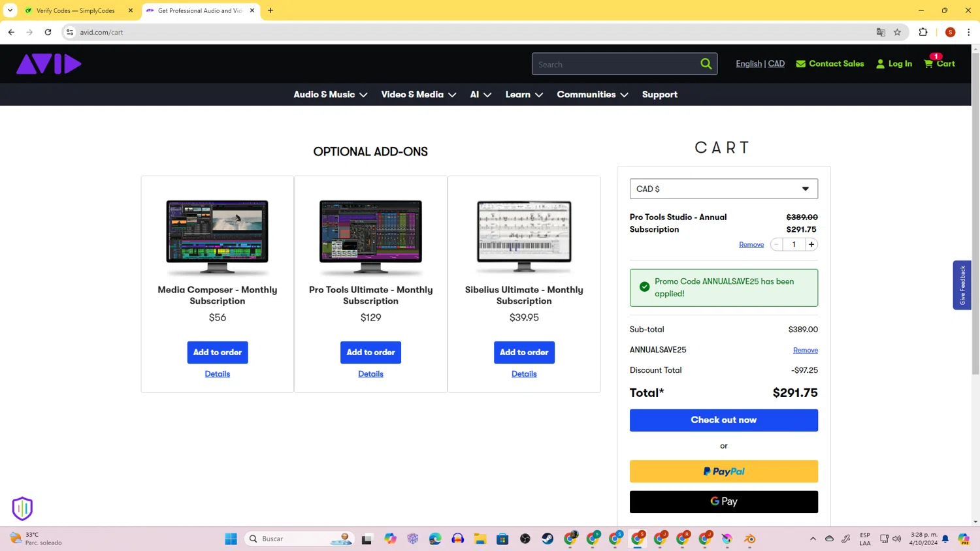
Task: Click the page vertical scrollbar
Action: click(x=975, y=215)
